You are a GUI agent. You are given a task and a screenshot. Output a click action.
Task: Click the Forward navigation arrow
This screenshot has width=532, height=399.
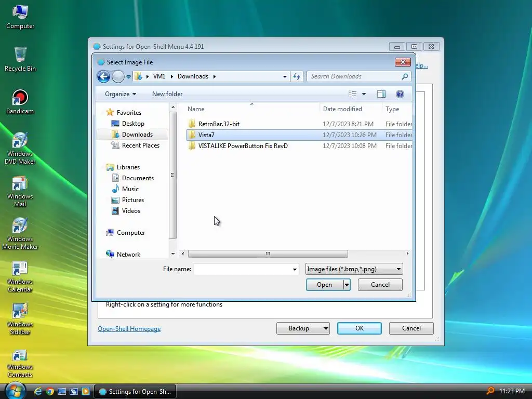[118, 76]
